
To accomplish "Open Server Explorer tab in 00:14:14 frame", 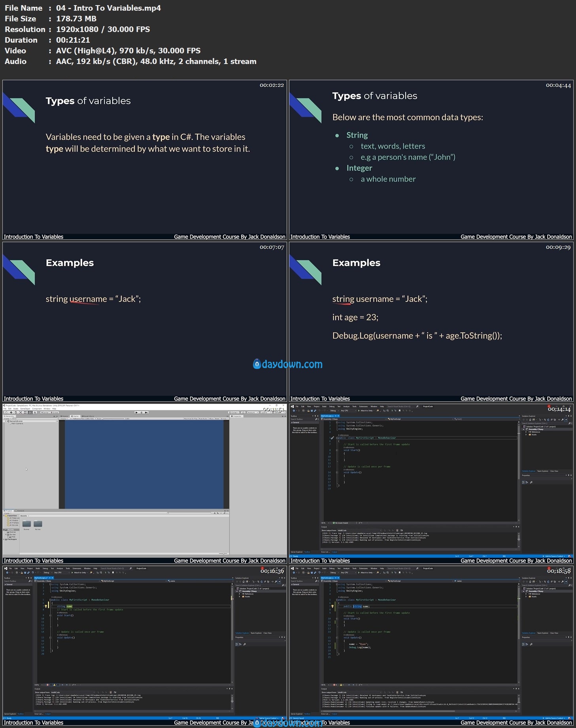I will click(x=296, y=552).
